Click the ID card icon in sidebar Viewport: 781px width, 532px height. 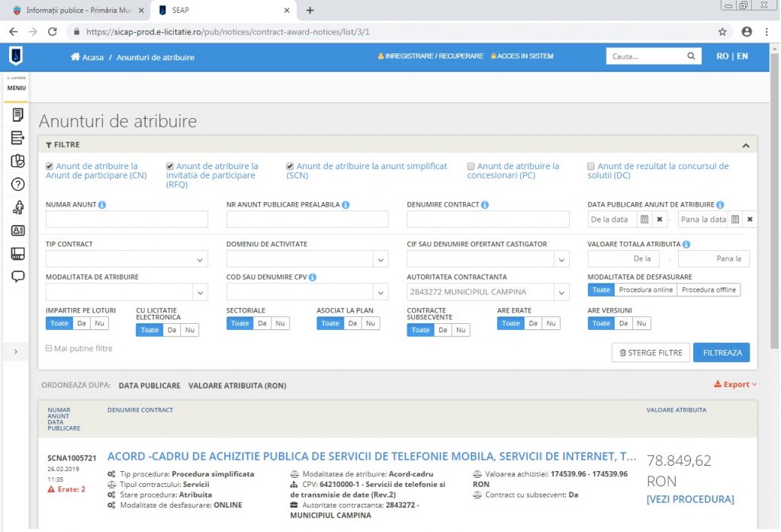[x=18, y=230]
